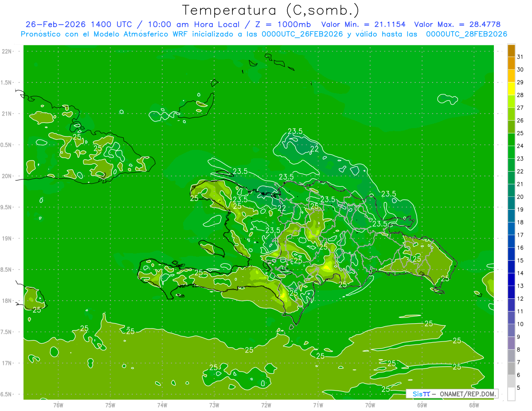Click the legend value '29'

[520, 82]
